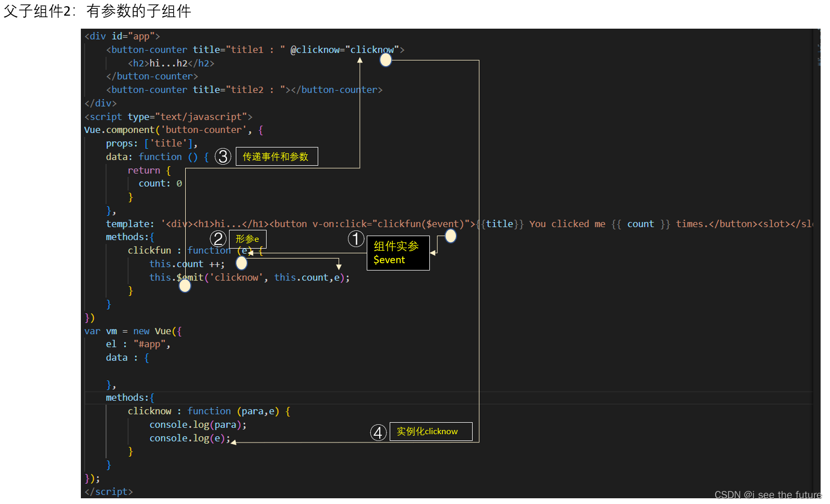The width and height of the screenshot is (830, 504).
Task: Click the heading "父子组件2: 有参数的子组件"
Action: pyautogui.click(x=98, y=11)
